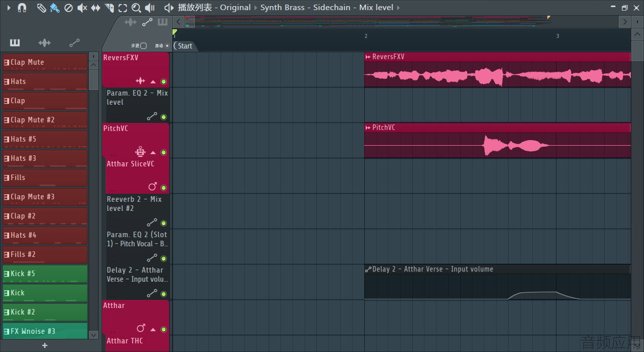Mute the Atthar SliceVC track
This screenshot has height=352, width=644.
click(x=163, y=188)
